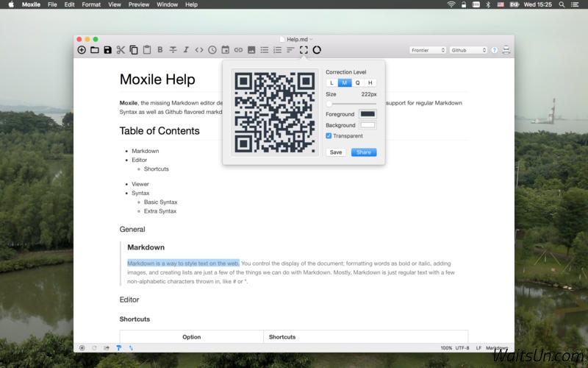Viewport: 588px width, 368px height.
Task: Open the Moxile application menu
Action: (31, 4)
